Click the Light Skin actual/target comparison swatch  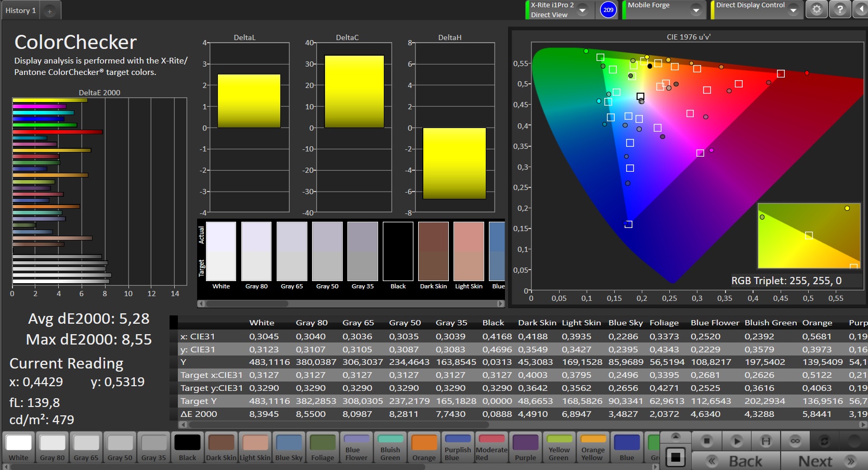[x=469, y=251]
